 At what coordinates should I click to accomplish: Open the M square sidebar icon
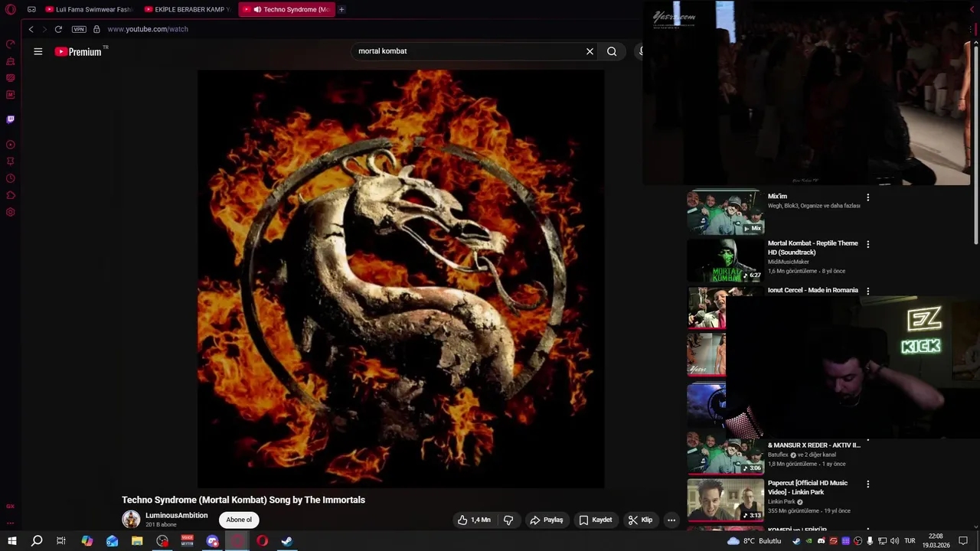(11, 95)
